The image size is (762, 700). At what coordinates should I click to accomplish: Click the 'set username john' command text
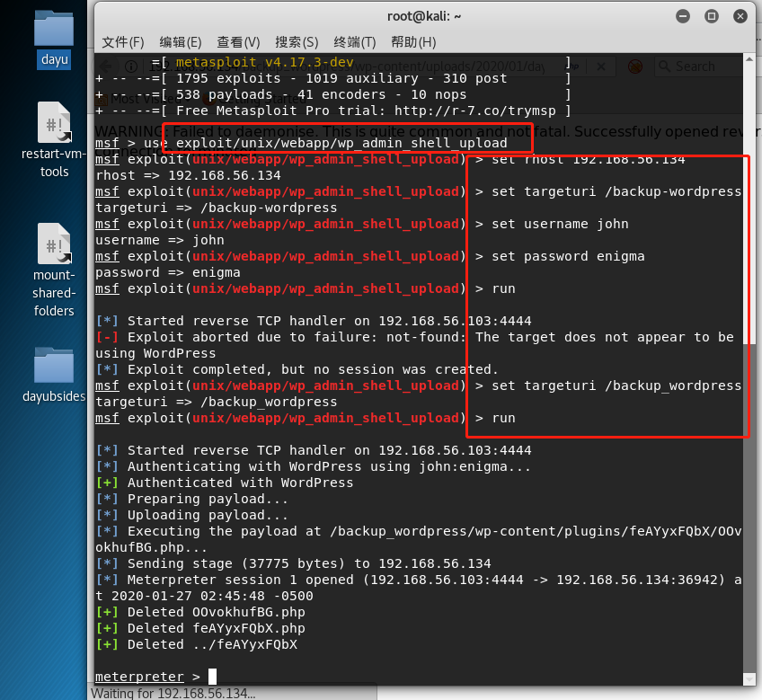point(560,224)
